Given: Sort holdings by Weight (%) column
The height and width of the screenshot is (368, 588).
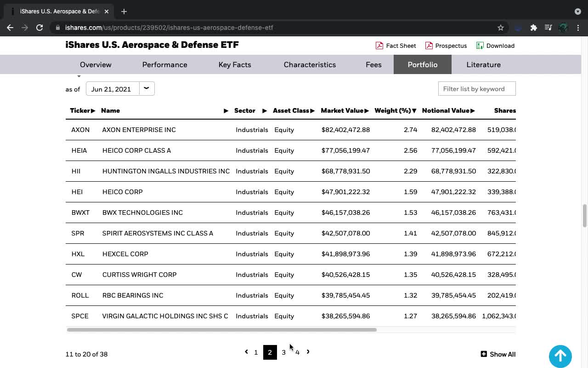Looking at the screenshot, I should pyautogui.click(x=396, y=110).
